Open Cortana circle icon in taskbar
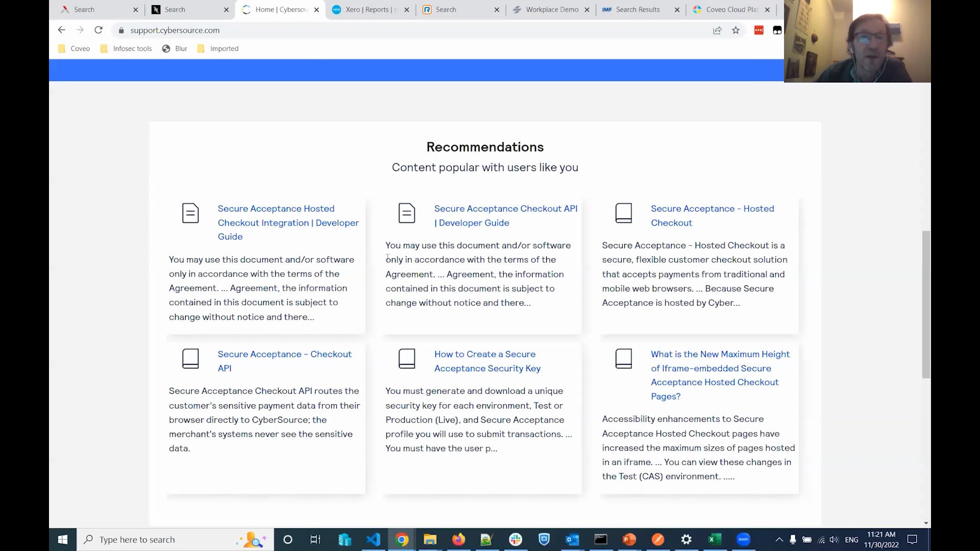 pyautogui.click(x=287, y=539)
